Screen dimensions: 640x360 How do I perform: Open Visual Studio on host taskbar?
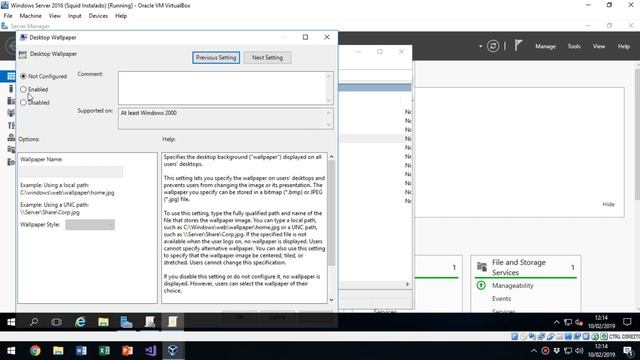pos(150,351)
